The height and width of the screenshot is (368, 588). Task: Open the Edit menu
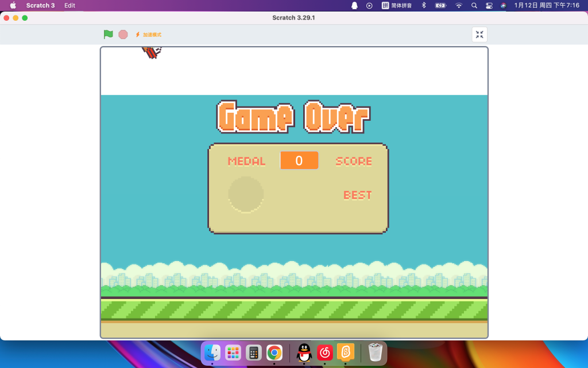pos(69,5)
